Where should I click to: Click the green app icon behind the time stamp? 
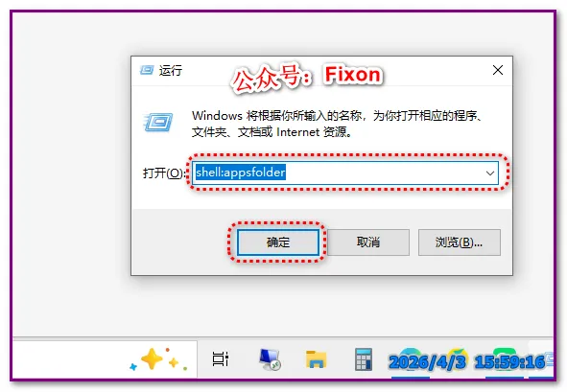tap(506, 358)
